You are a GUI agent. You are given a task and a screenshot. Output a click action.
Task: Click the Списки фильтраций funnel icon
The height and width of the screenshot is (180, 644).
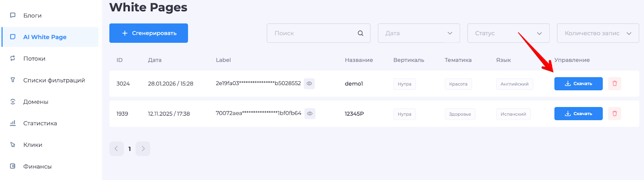click(x=13, y=80)
